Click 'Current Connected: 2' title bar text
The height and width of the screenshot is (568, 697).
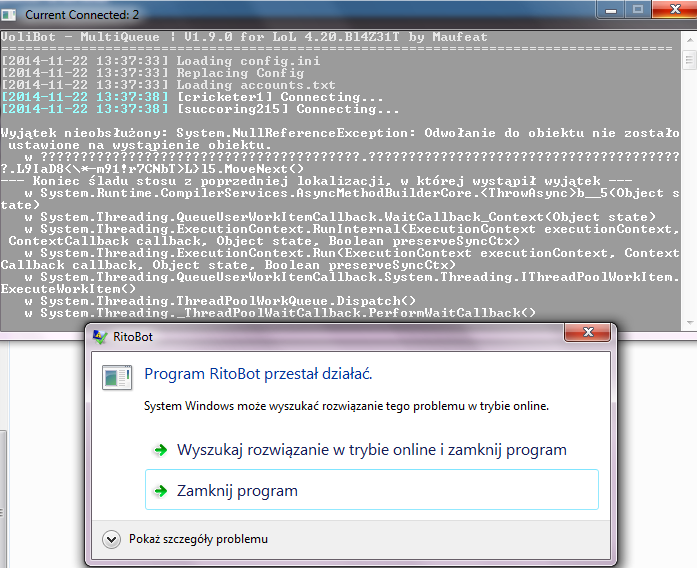pyautogui.click(x=82, y=15)
